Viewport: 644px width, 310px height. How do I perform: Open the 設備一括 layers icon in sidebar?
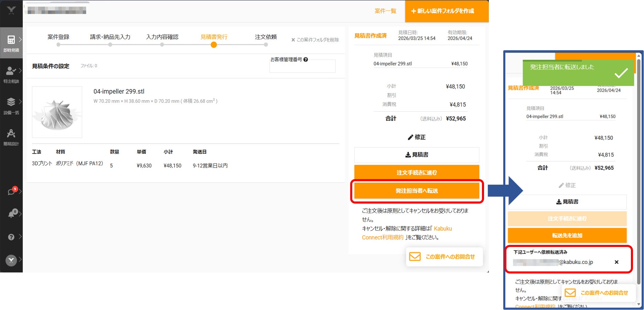click(11, 102)
